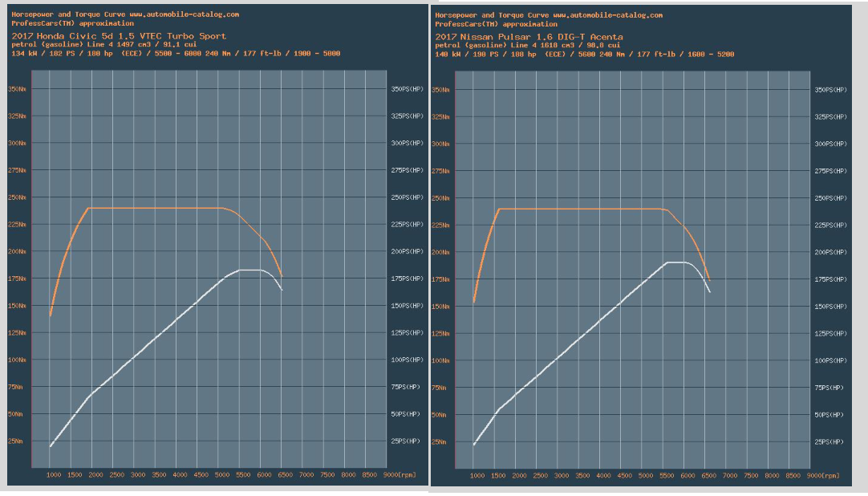Select Honda's 134 kW / 182 PS spec line
Viewport: 868px width, 496px height.
click(176, 54)
